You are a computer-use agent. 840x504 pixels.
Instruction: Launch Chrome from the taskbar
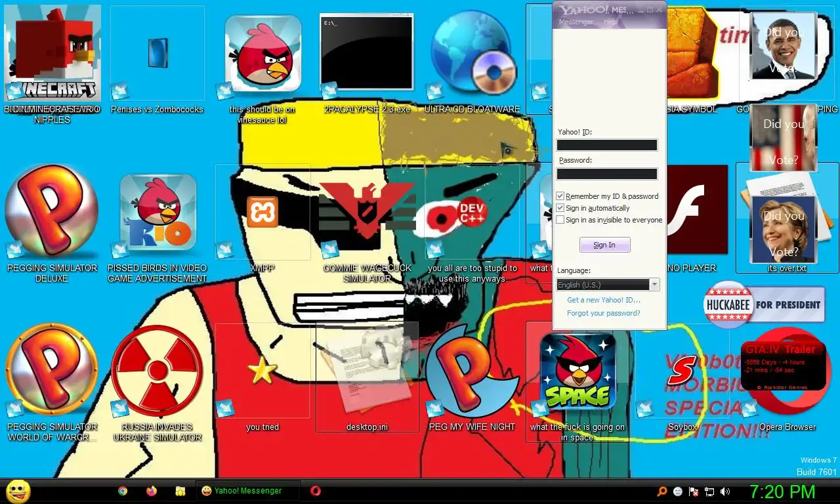click(123, 491)
